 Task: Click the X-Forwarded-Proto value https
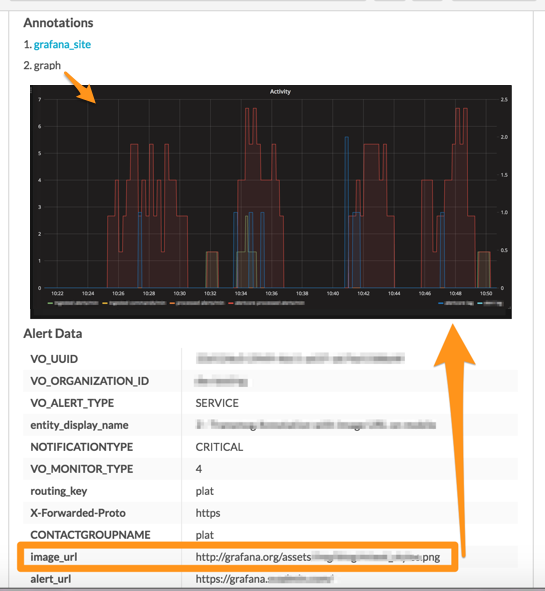208,513
